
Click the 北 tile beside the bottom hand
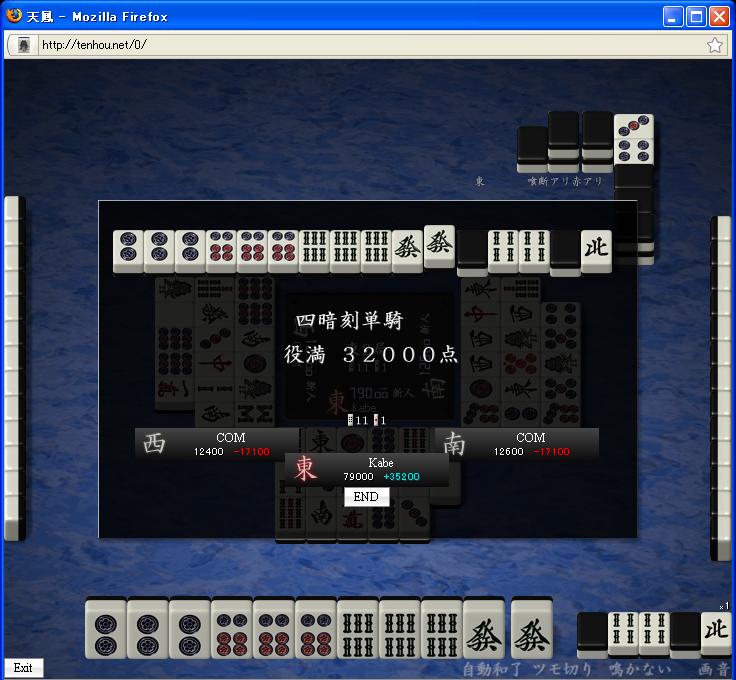[x=715, y=633]
